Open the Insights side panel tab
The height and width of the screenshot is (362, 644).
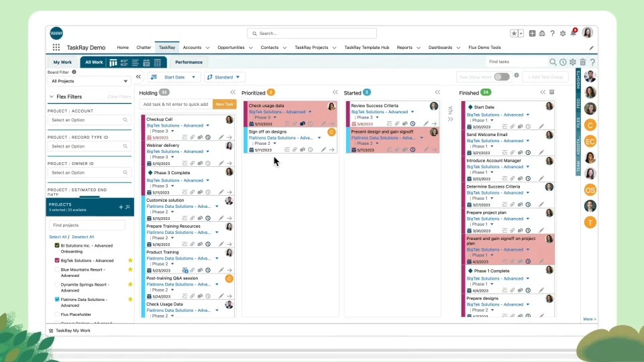pos(578,79)
